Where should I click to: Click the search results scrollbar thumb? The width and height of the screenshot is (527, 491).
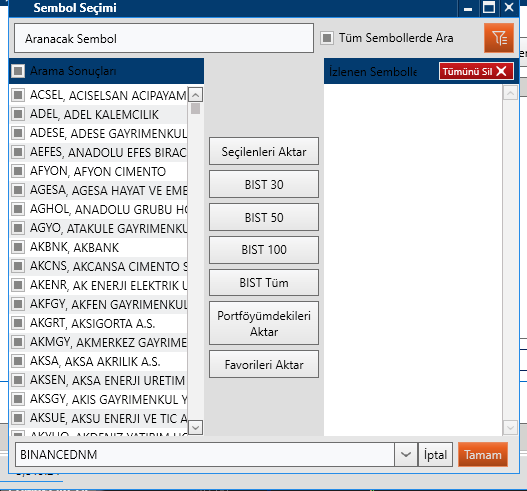pos(195,109)
